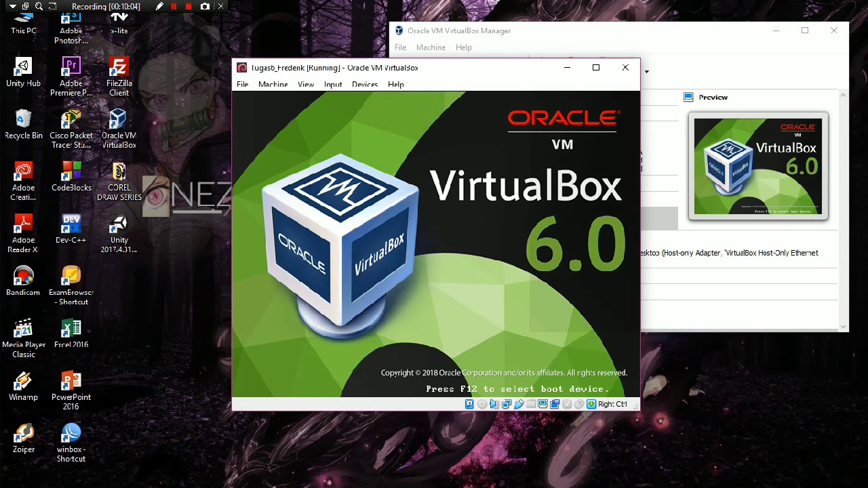
Task: Click the draw pencil icon in Bandicam bar
Action: click(159, 6)
